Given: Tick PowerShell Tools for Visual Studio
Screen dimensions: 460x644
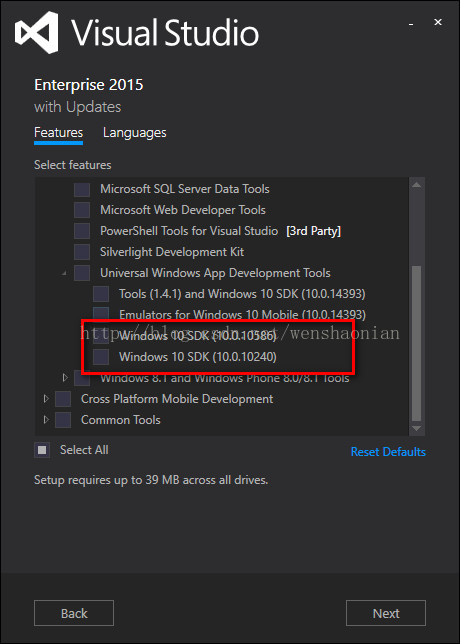Looking at the screenshot, I should (82, 231).
